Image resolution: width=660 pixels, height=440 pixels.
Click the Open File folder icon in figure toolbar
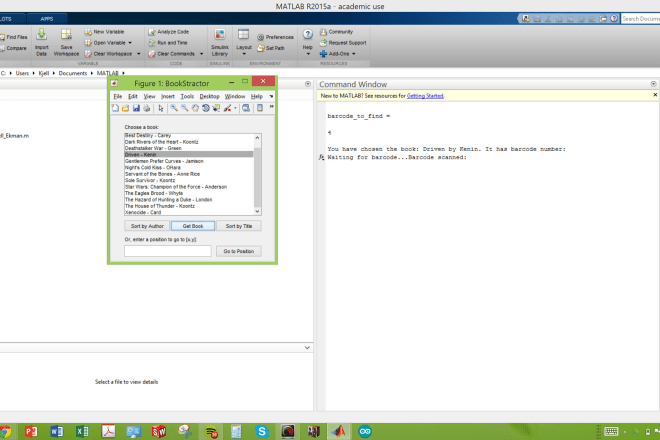click(125, 108)
